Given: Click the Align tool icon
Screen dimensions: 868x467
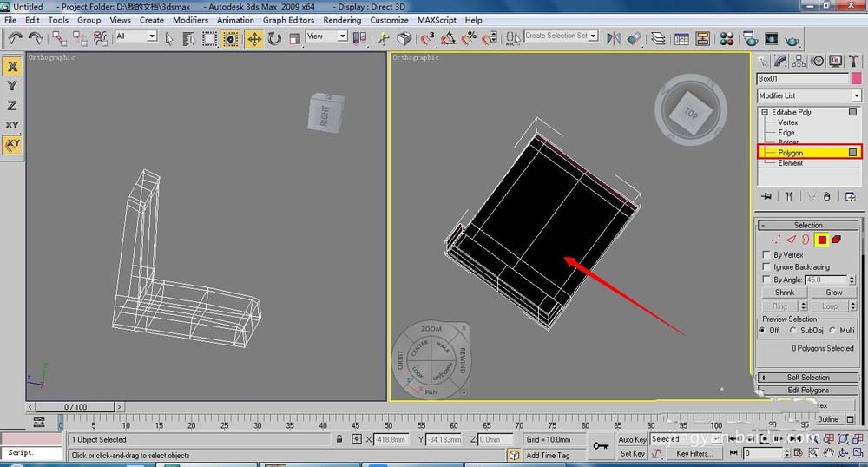Looking at the screenshot, I should [x=635, y=38].
